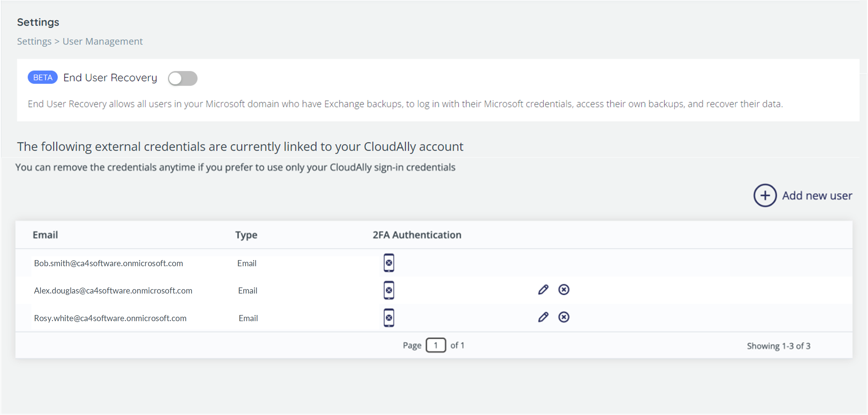This screenshot has width=868, height=415.
Task: Select the page number input field
Action: pyautogui.click(x=436, y=345)
